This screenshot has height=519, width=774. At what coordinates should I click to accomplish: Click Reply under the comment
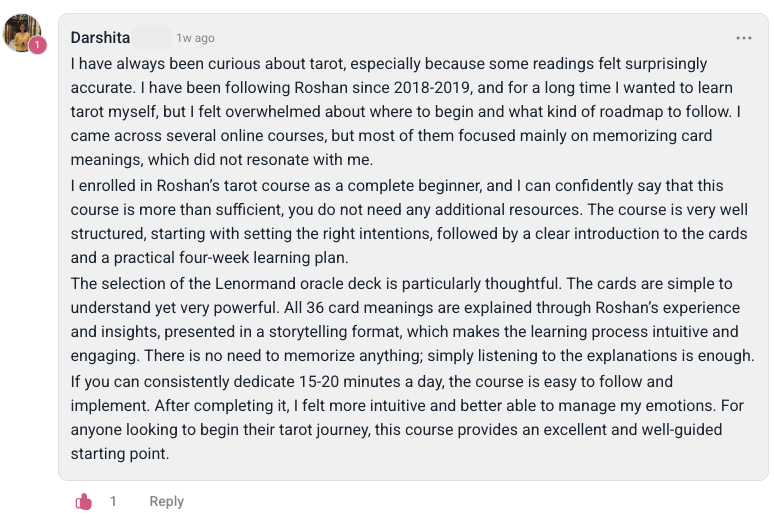[166, 501]
